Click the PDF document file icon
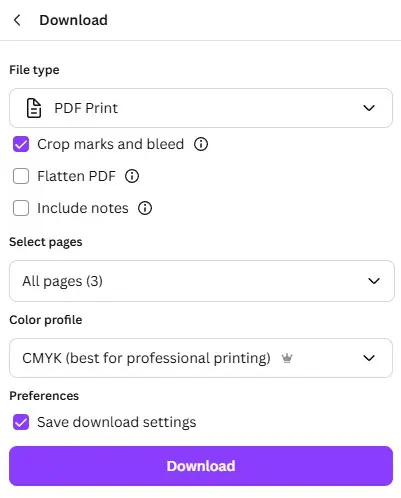The width and height of the screenshot is (401, 498). (x=34, y=108)
